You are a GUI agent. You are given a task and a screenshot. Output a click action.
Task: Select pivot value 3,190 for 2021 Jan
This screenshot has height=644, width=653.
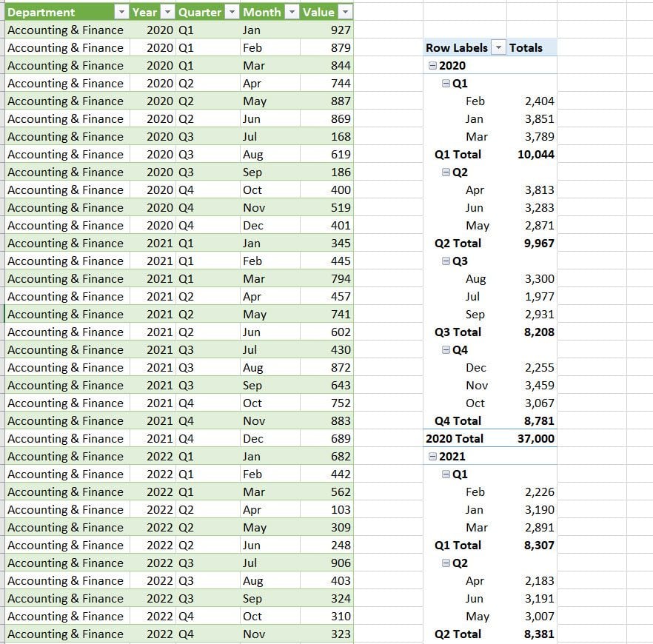pyautogui.click(x=532, y=509)
